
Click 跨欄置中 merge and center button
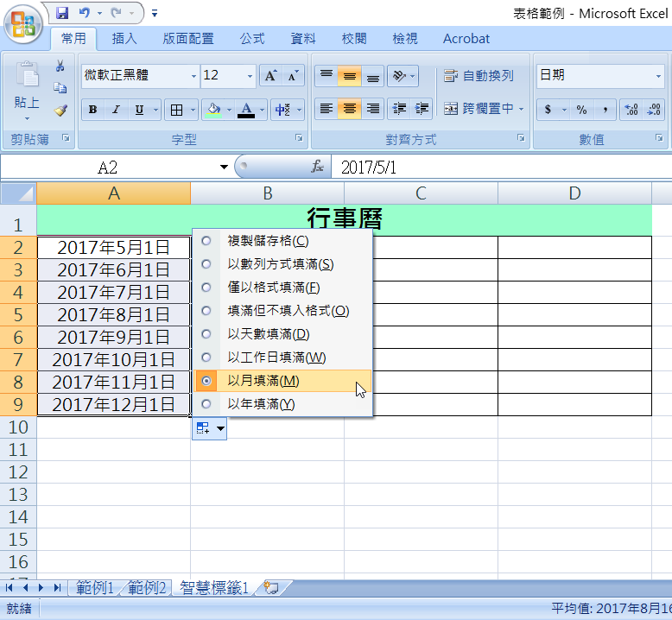click(x=479, y=109)
